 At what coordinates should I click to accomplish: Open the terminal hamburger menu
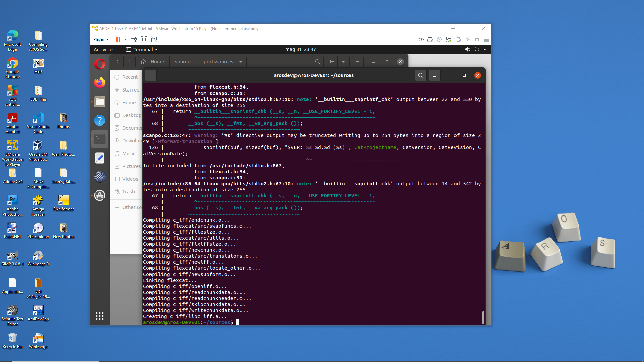pyautogui.click(x=435, y=75)
